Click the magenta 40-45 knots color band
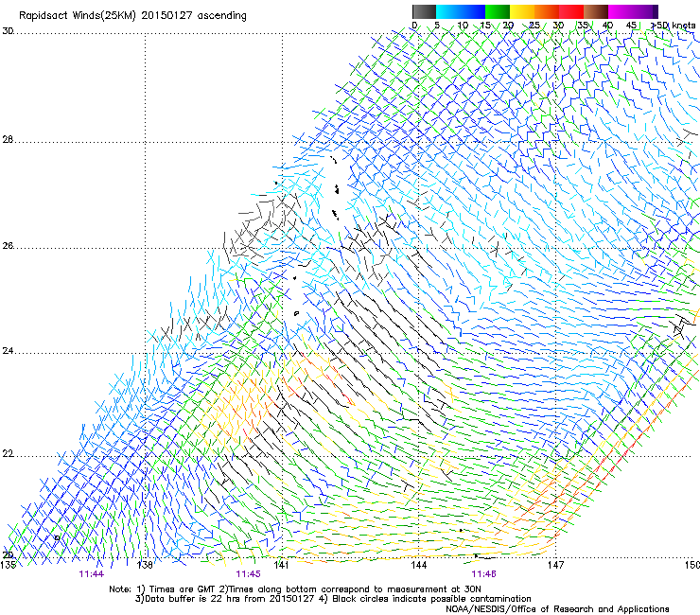 tap(621, 11)
